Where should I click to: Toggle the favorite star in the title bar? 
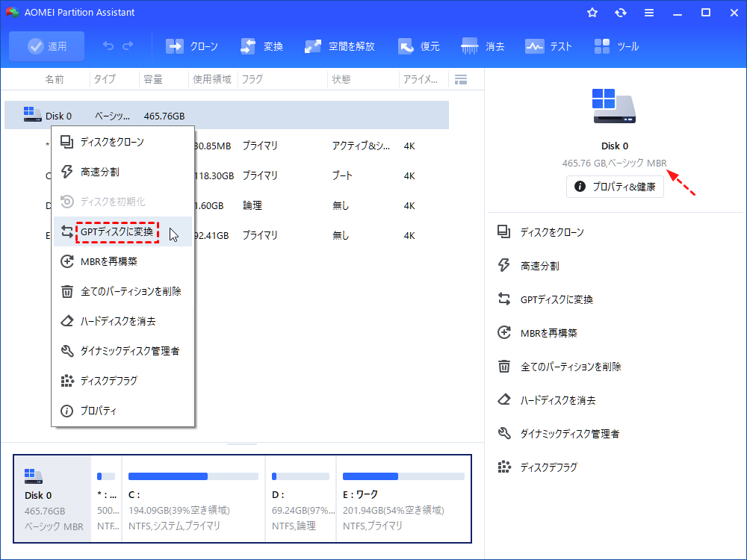592,12
